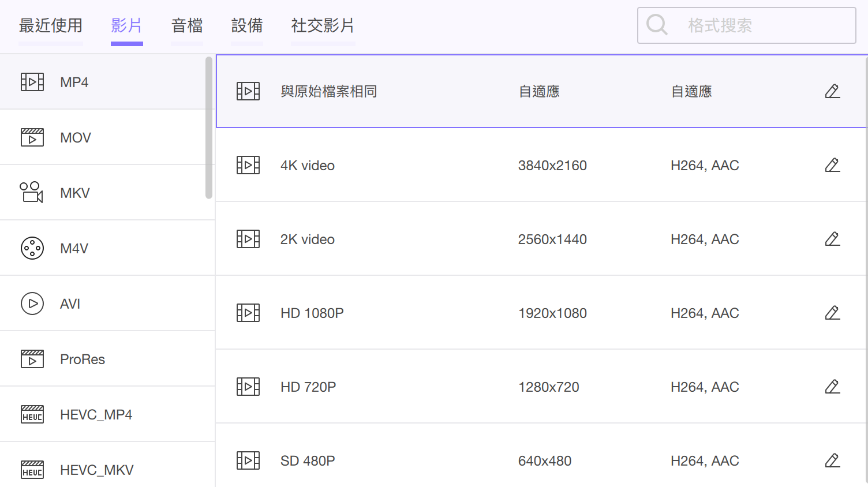Select the SD 480P preset label
868x487 pixels.
point(308,461)
